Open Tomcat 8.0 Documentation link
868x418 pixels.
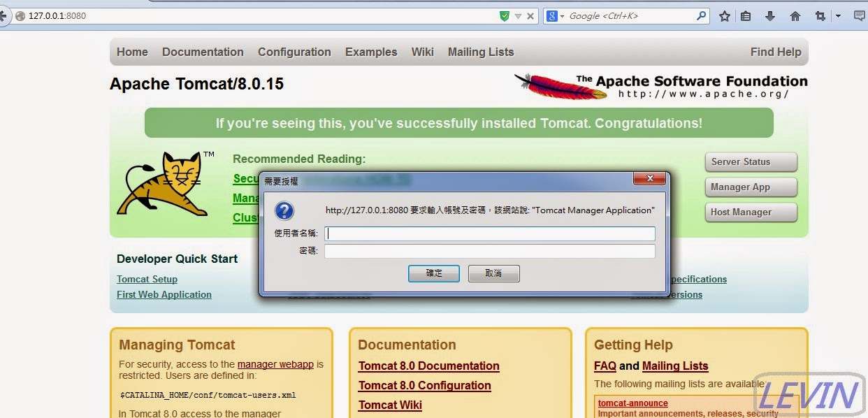tap(429, 366)
